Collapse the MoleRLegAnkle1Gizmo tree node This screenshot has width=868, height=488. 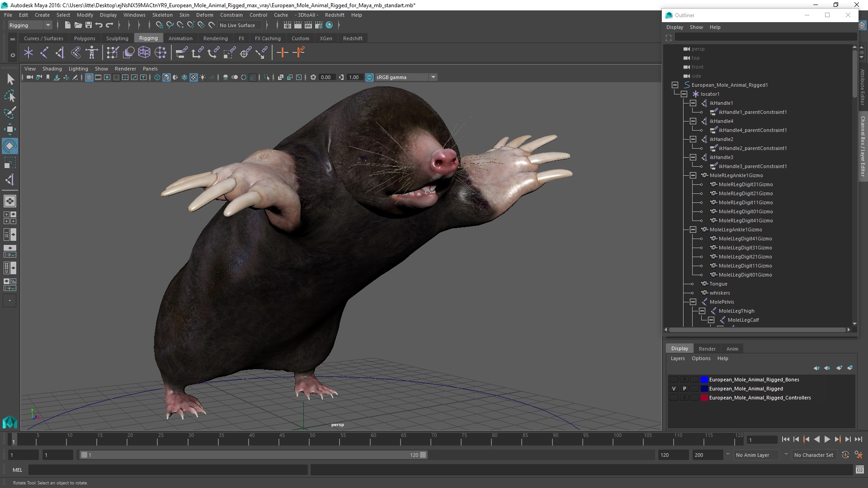click(693, 175)
